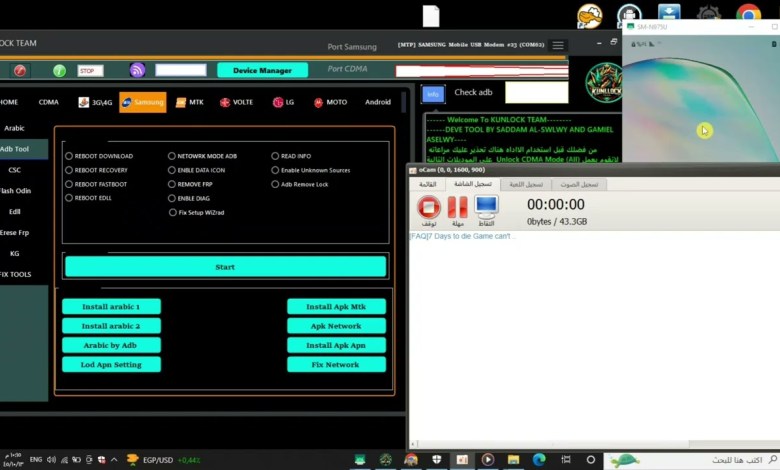Switch to the MTK tab

(189, 102)
